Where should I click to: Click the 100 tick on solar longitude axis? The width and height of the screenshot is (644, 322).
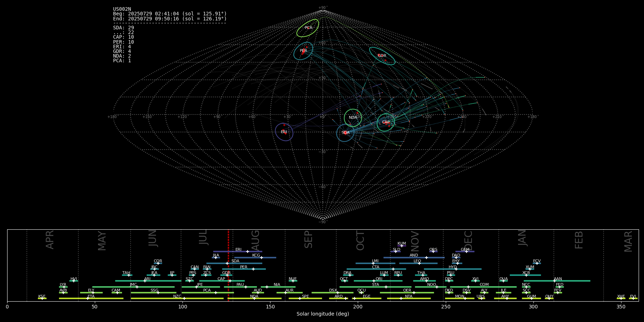[x=182, y=307]
